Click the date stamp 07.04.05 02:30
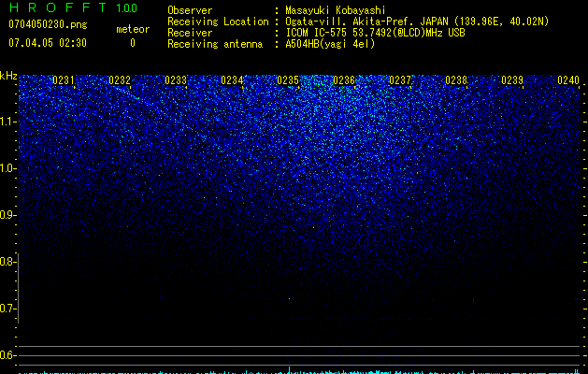The width and height of the screenshot is (588, 374). [x=48, y=43]
